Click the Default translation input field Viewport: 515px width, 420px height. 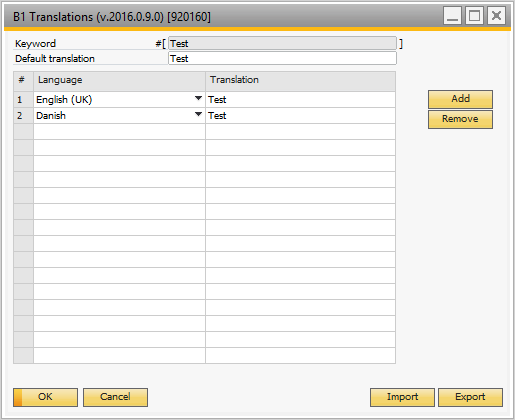282,58
